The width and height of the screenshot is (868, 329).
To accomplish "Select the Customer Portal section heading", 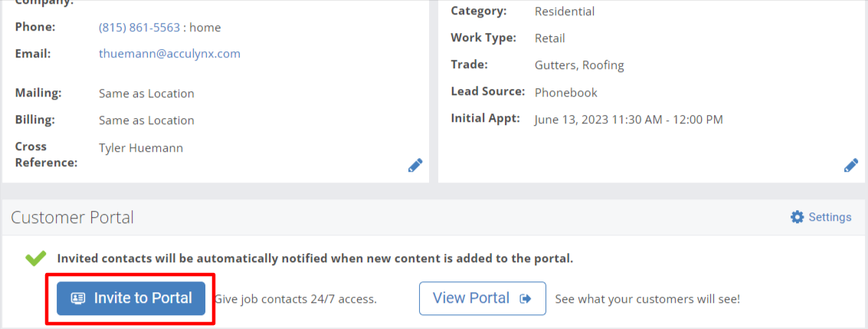I will point(72,218).
